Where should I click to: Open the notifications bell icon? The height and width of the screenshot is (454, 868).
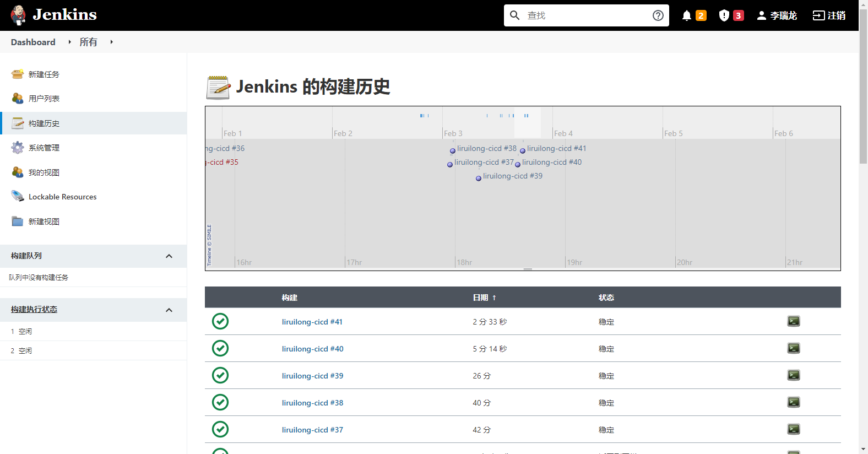pyautogui.click(x=686, y=15)
